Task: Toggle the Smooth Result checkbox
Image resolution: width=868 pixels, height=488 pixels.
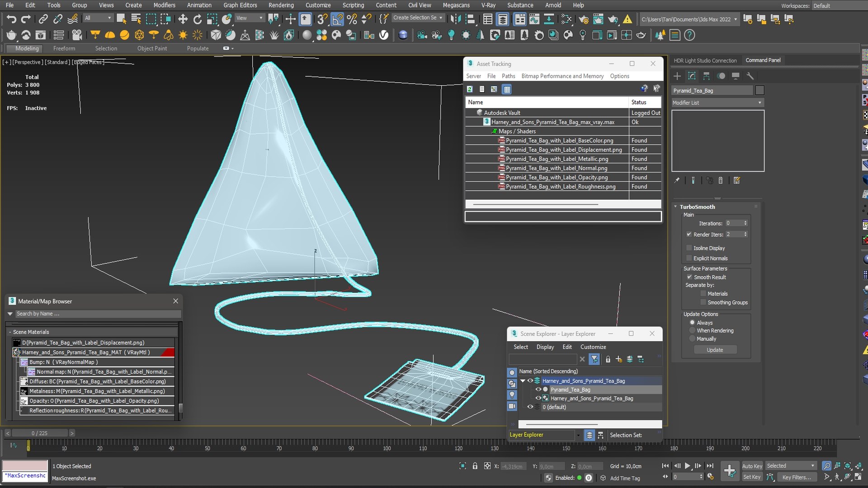Action: pos(689,277)
